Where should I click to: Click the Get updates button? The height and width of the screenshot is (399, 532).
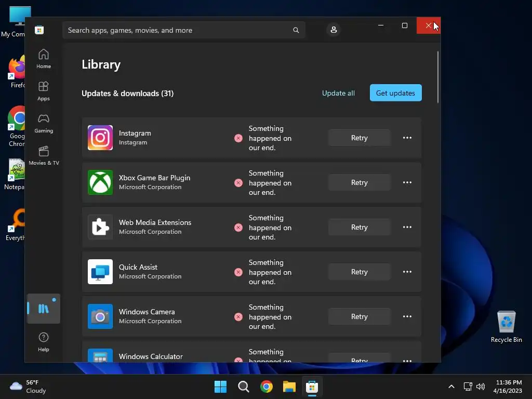395,92
